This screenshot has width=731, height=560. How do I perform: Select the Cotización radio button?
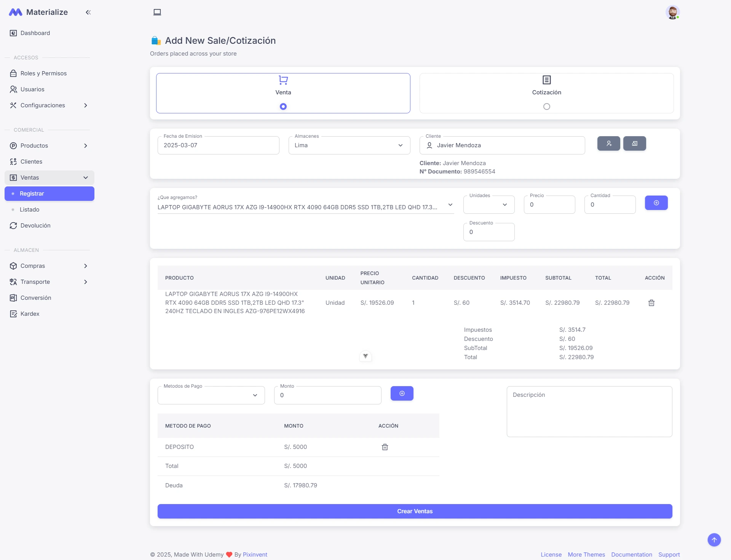point(547,107)
